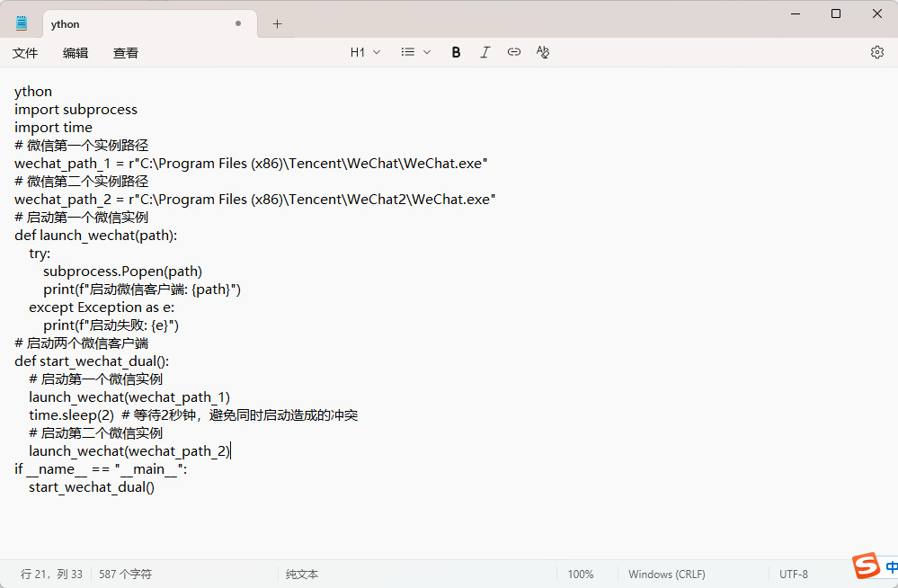Open the list style icon

click(x=408, y=52)
